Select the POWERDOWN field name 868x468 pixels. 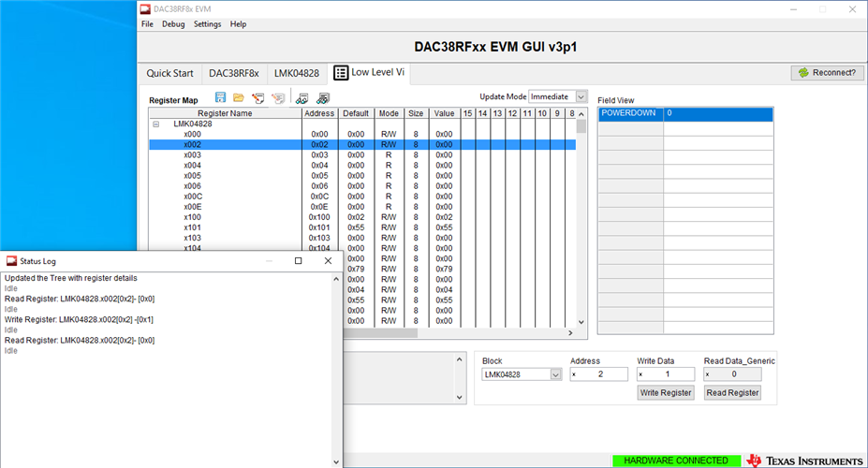click(x=630, y=113)
